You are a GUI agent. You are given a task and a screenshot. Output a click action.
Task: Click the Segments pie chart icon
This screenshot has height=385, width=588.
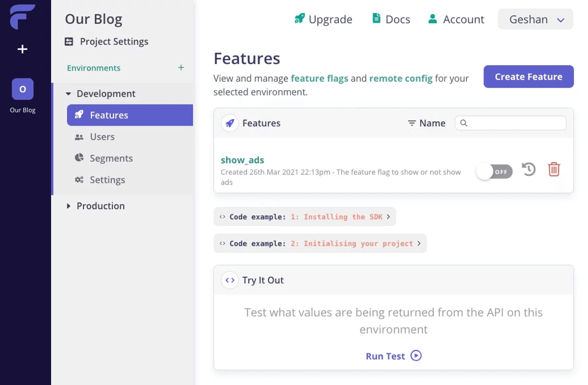tap(79, 158)
